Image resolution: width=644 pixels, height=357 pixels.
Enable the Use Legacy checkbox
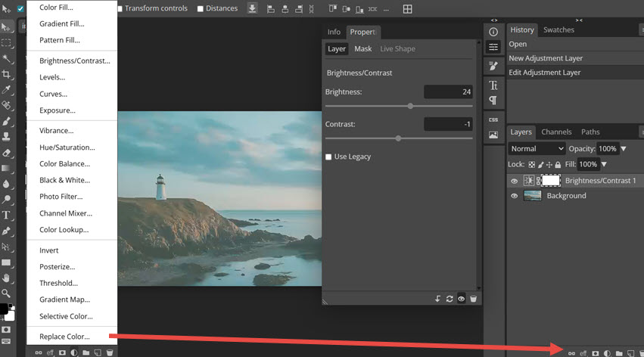(328, 157)
